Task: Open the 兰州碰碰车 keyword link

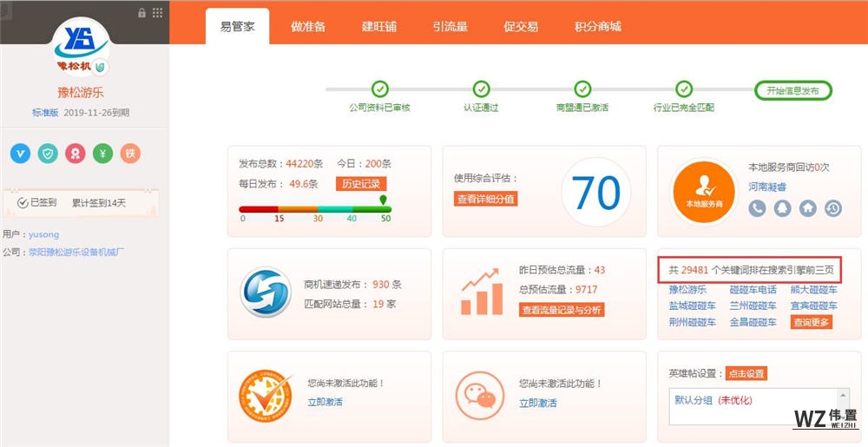Action: pos(753,306)
